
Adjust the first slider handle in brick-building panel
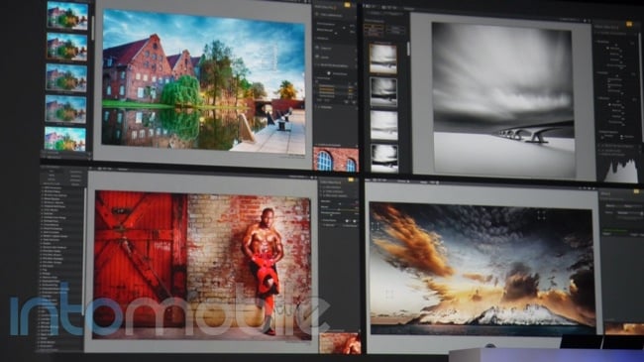pyautogui.click(x=344, y=28)
